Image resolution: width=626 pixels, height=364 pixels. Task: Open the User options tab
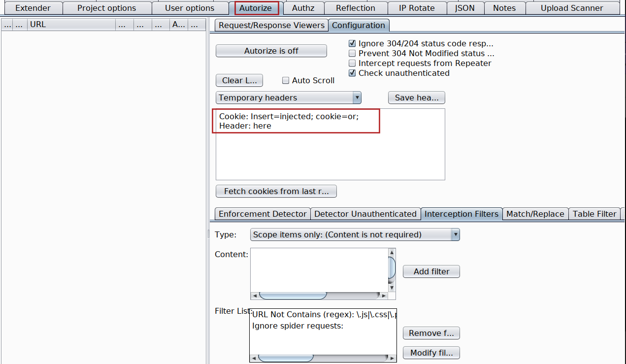190,8
